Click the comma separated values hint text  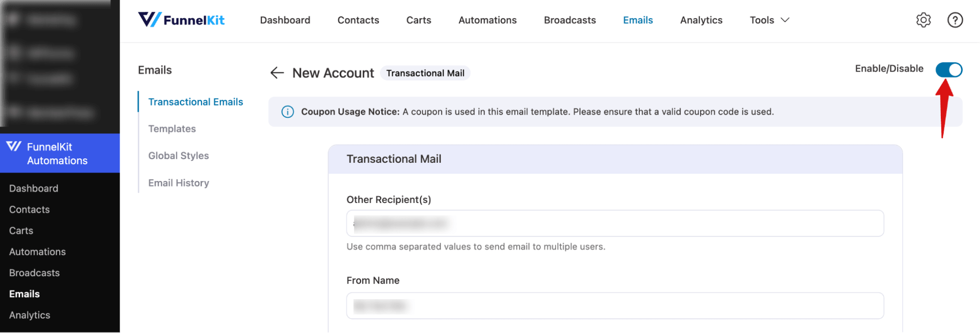click(x=476, y=247)
